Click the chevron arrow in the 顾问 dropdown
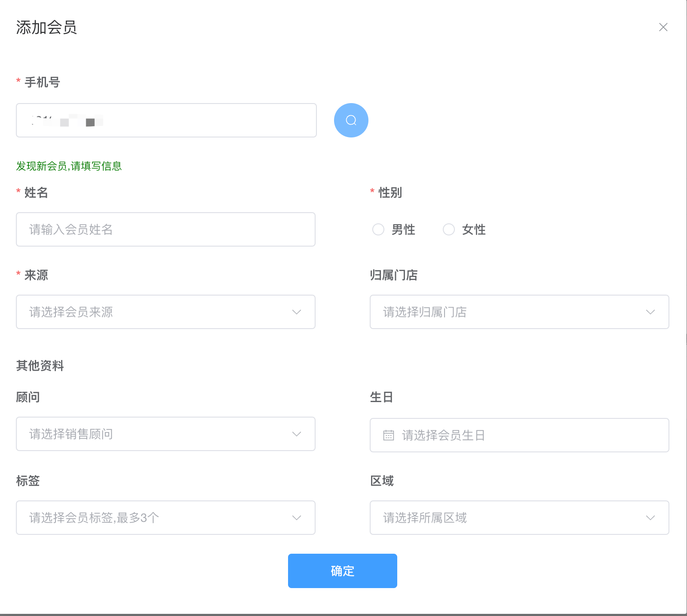 coord(296,434)
